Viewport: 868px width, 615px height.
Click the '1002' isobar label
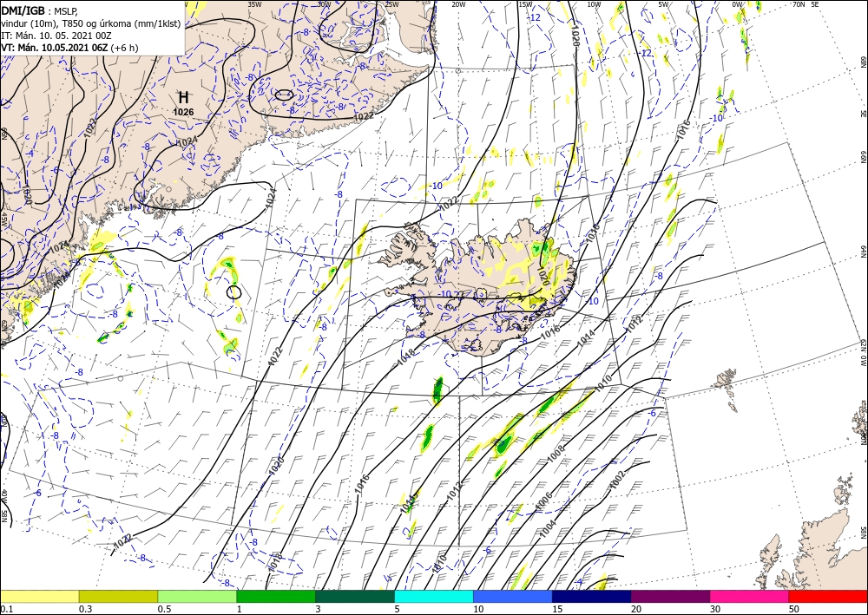click(x=616, y=480)
